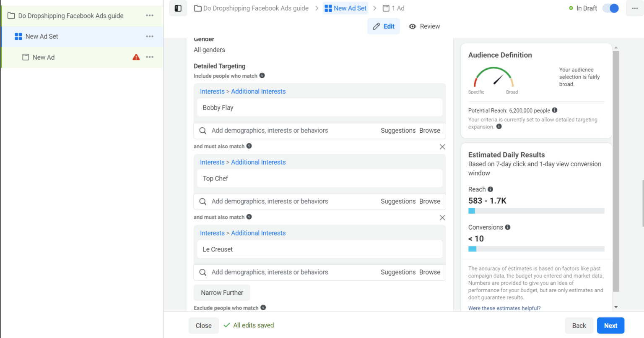Remove the Le Creuset targeting group
644x338 pixels.
442,217
